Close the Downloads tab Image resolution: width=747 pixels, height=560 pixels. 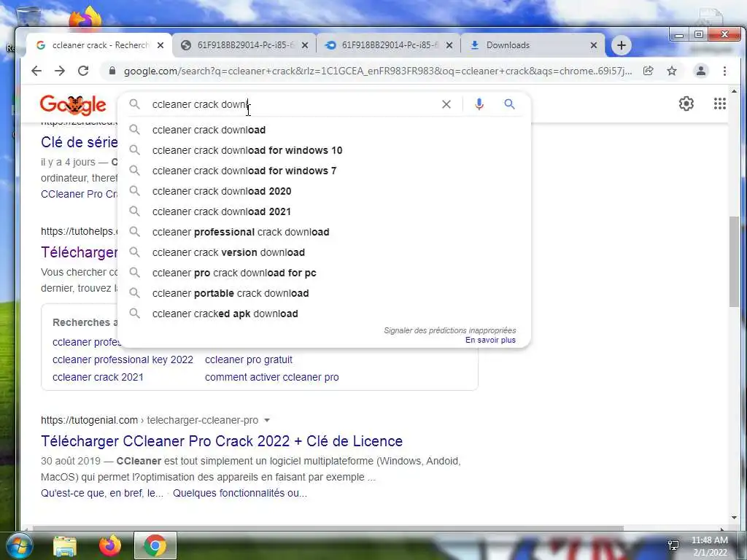point(594,45)
